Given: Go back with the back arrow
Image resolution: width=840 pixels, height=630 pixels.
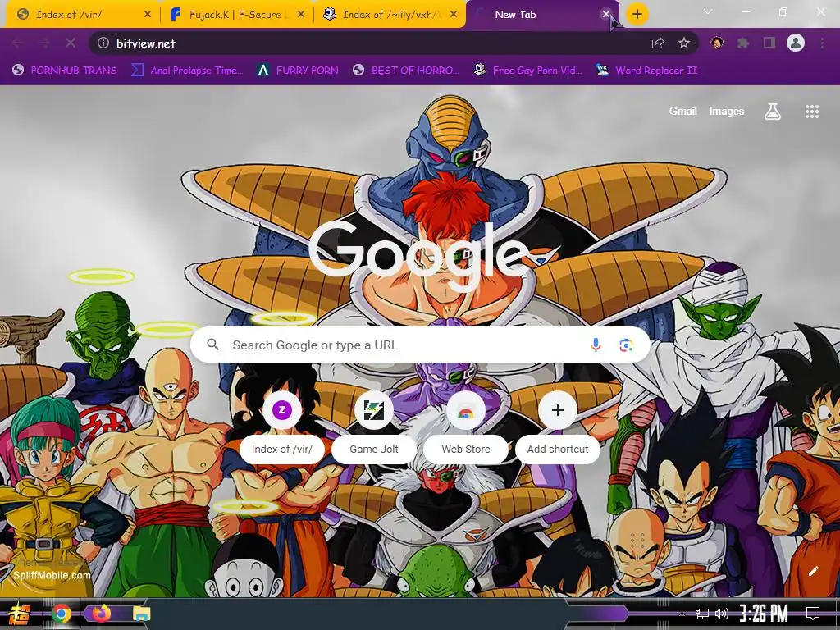Looking at the screenshot, I should [x=18, y=43].
